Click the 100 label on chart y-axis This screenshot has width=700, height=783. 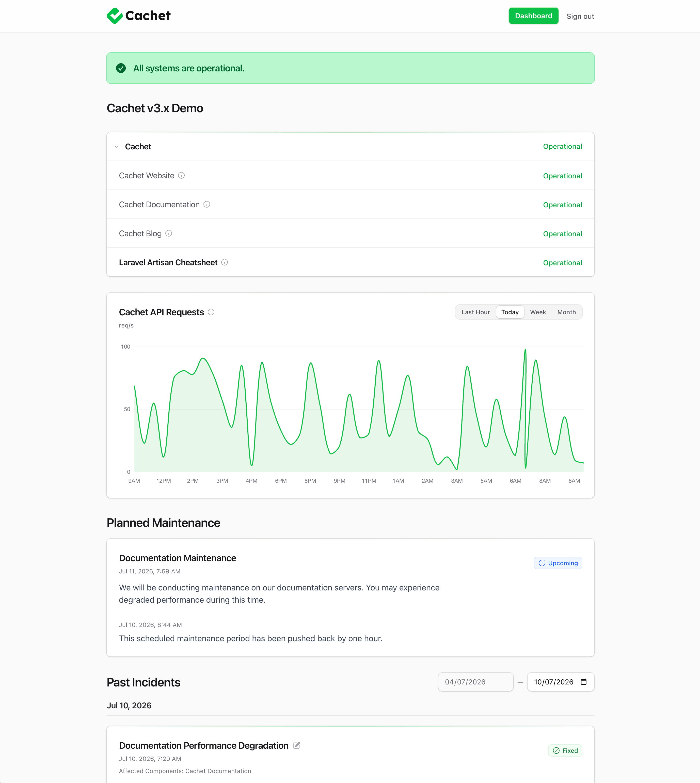pyautogui.click(x=125, y=347)
